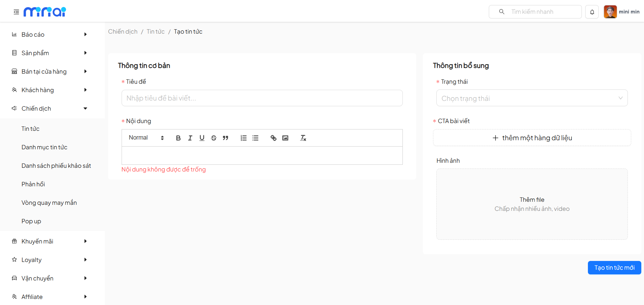The width and height of the screenshot is (644, 305).
Task: Insert a numbered list
Action: (x=244, y=138)
